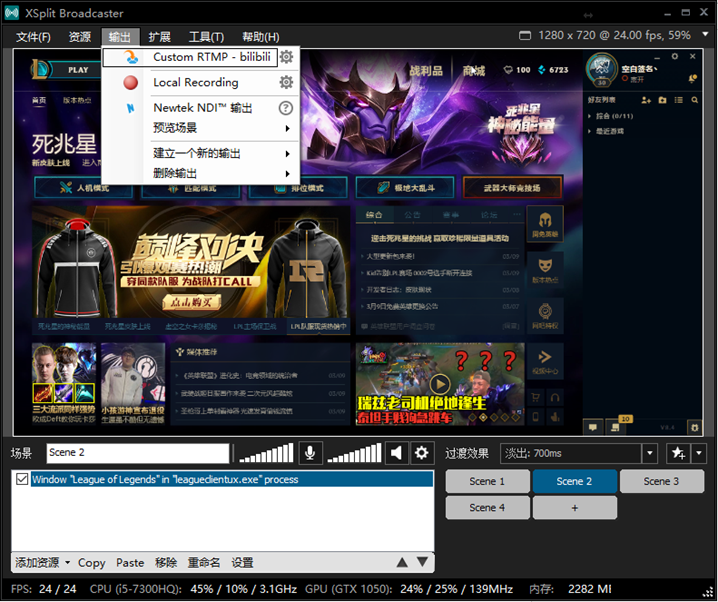Viewport: 718px width, 602px height.
Task: Click the PLAY button in League client
Action: [x=76, y=70]
